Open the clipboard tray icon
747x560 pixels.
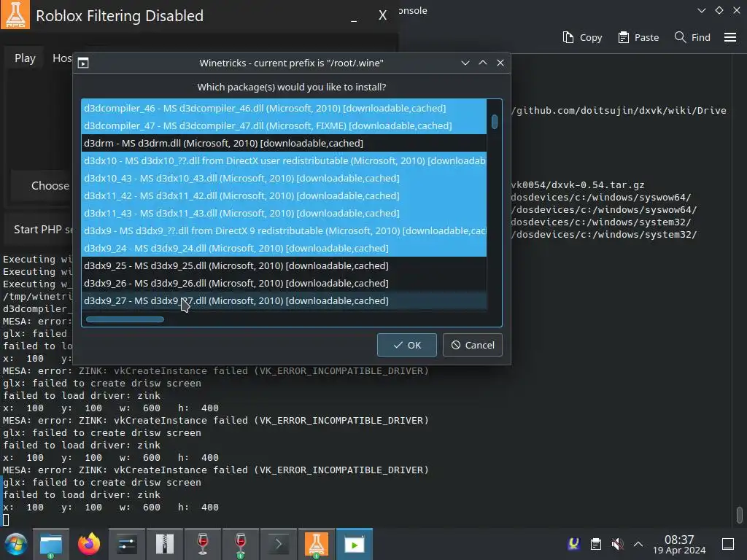pyautogui.click(x=595, y=544)
